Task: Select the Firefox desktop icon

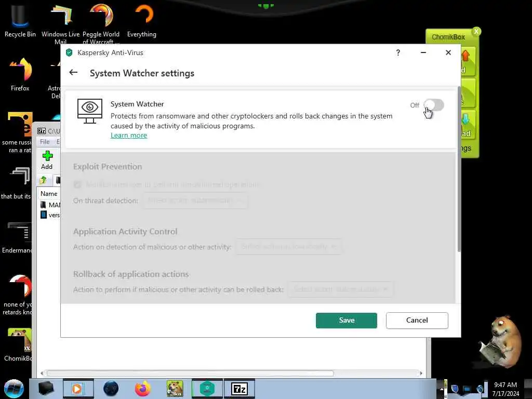Action: (20, 75)
